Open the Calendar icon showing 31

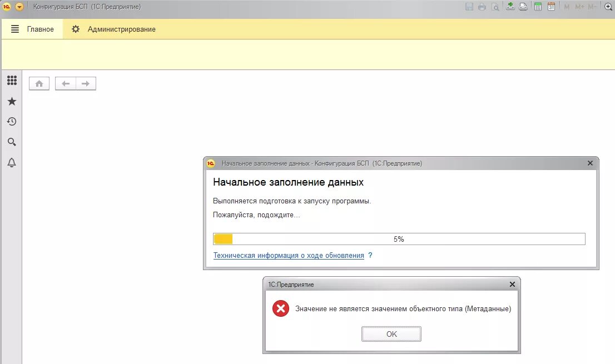click(x=551, y=7)
